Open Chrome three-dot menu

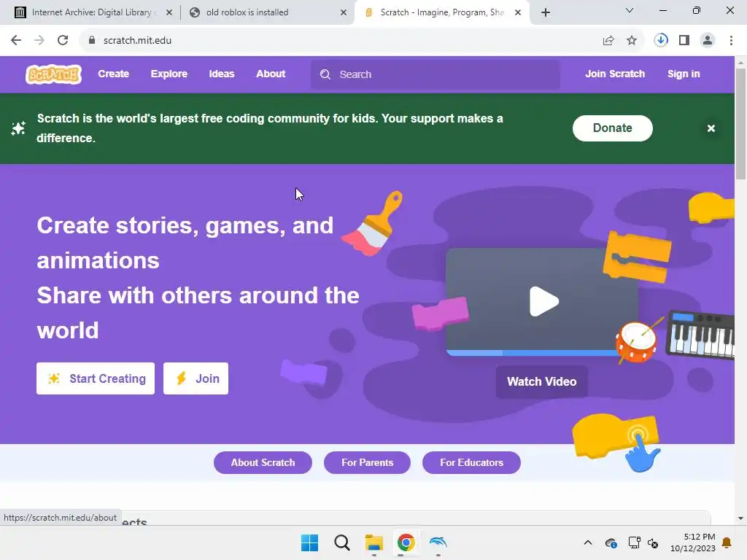[731, 41]
